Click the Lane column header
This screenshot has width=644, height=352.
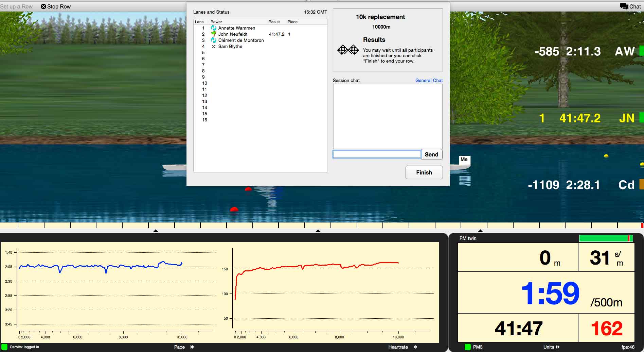pos(199,22)
